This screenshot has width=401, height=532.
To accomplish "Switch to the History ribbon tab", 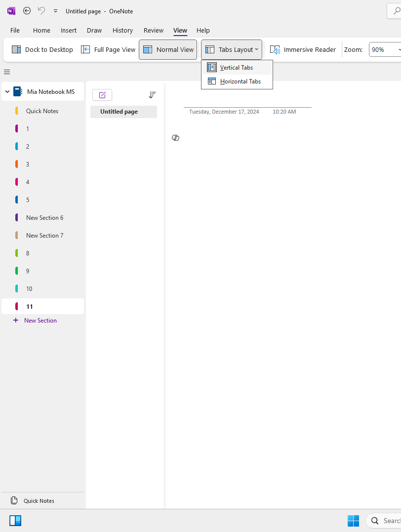I will tap(122, 30).
